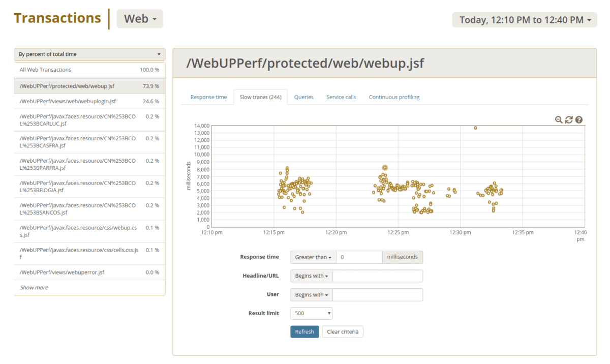The image size is (610, 364).
Task: Open the Continuous profiling tab
Action: pos(394,97)
